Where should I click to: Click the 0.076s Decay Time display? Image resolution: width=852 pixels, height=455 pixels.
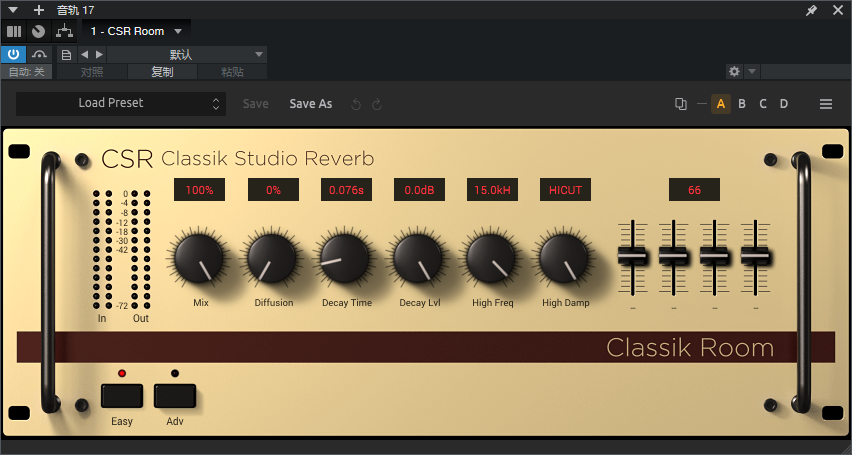click(346, 190)
